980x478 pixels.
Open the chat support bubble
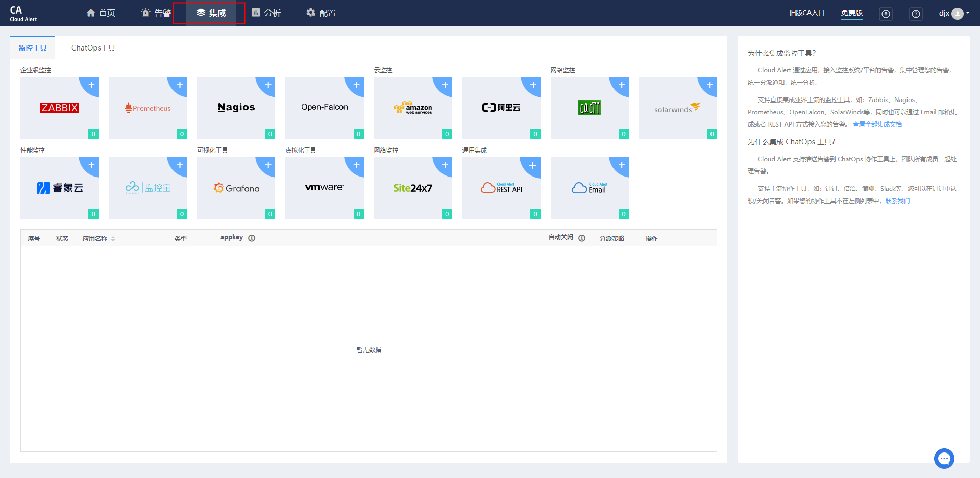944,458
